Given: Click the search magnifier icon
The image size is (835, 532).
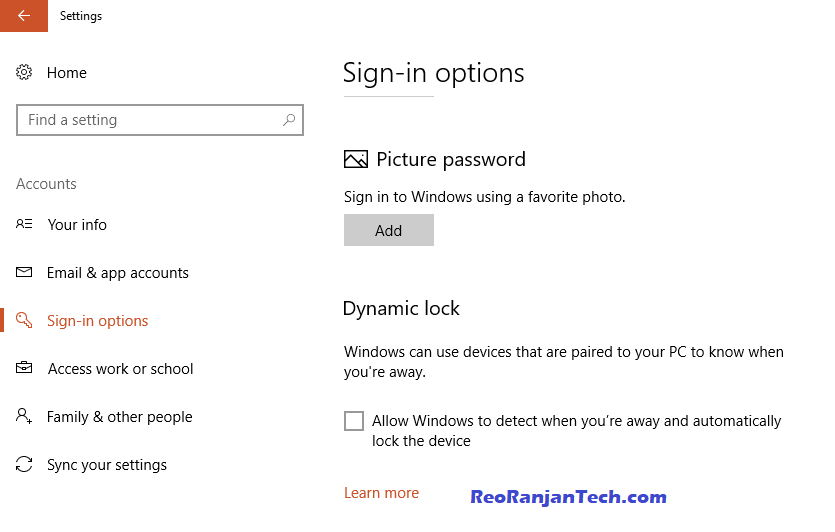Looking at the screenshot, I should click(x=289, y=120).
